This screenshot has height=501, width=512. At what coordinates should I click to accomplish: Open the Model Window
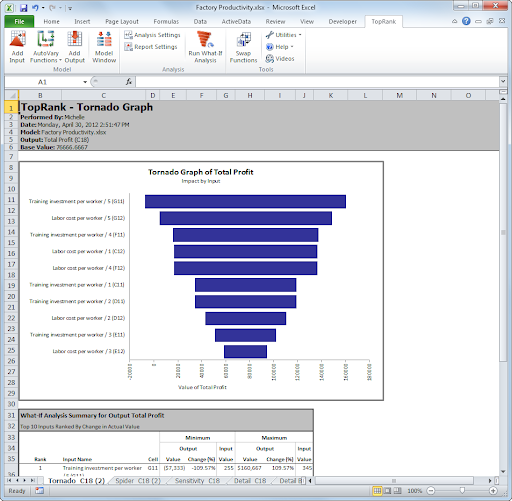104,47
